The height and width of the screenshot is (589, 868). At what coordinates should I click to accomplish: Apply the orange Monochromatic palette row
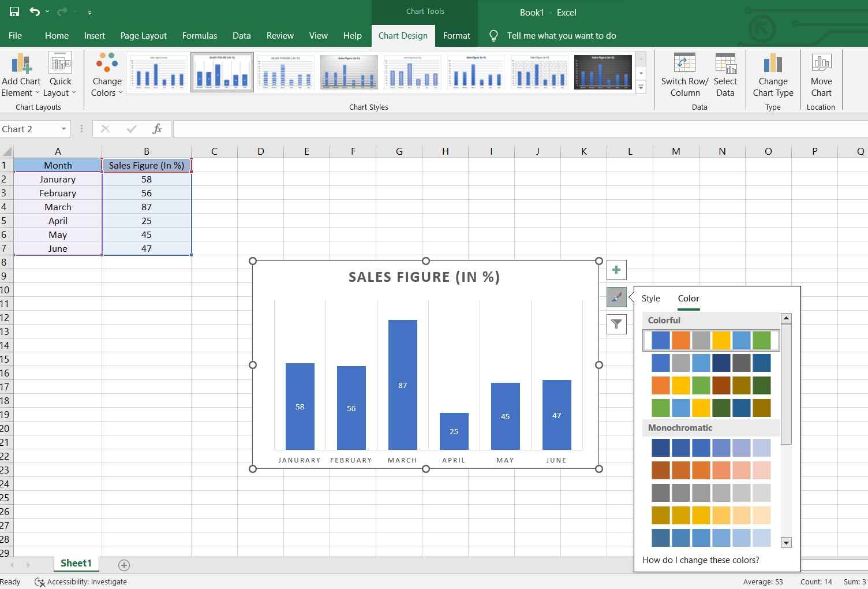(x=711, y=470)
